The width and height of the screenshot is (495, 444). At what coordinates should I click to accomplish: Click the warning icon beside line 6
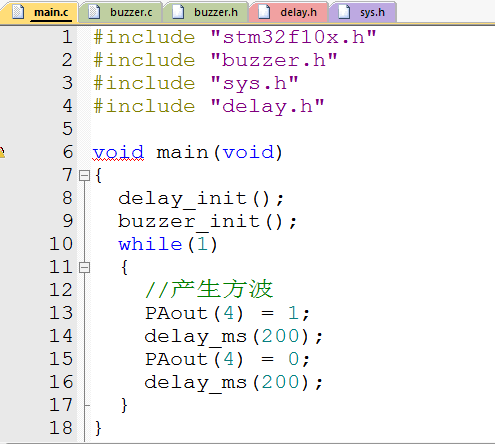(2, 152)
